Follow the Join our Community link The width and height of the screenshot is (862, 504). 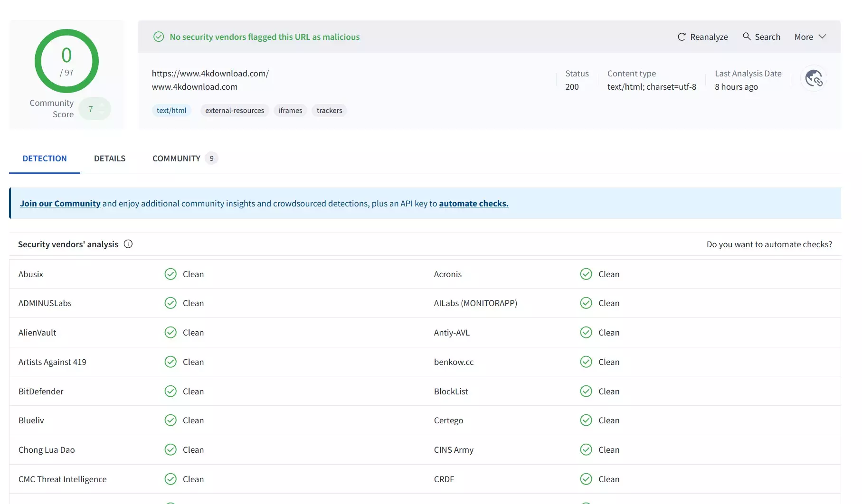point(60,203)
